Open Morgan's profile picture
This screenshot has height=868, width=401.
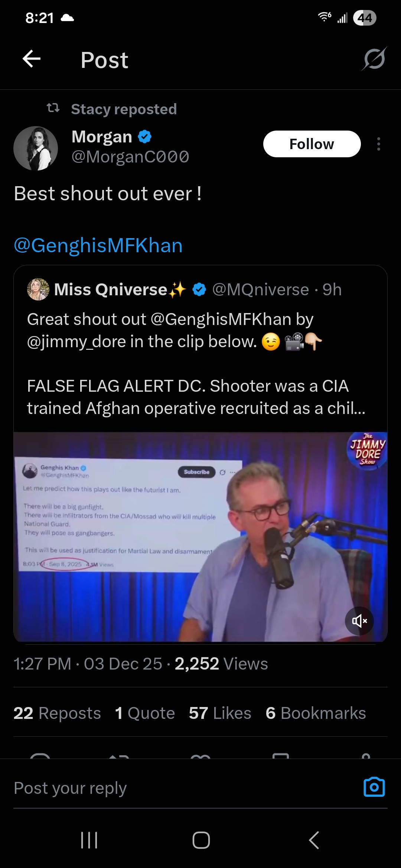click(x=36, y=148)
